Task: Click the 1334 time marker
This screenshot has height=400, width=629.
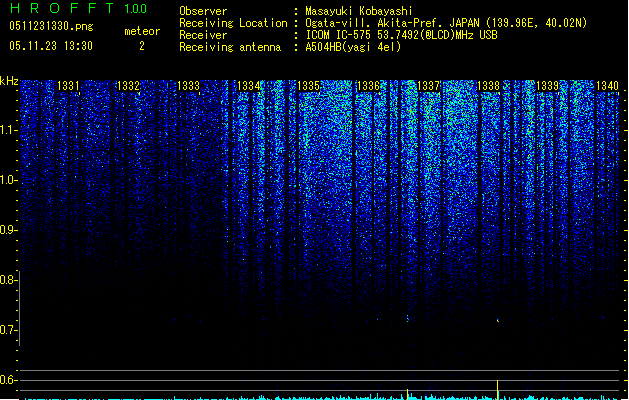Action: point(248,85)
